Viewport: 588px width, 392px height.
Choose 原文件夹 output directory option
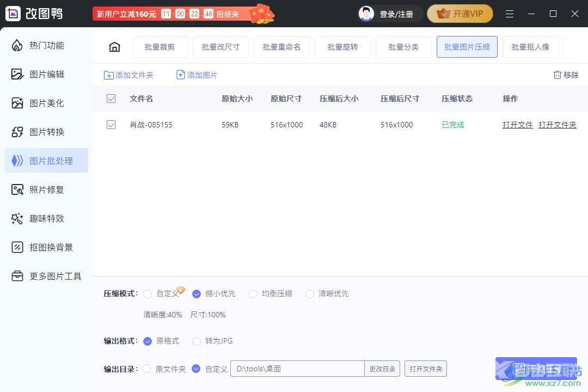tap(146, 369)
